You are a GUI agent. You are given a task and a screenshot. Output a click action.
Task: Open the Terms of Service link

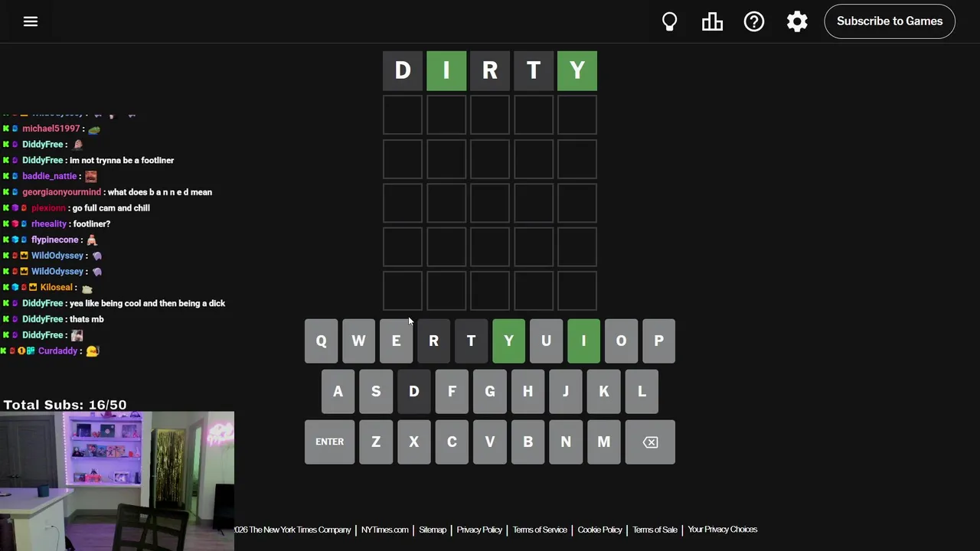tap(540, 530)
